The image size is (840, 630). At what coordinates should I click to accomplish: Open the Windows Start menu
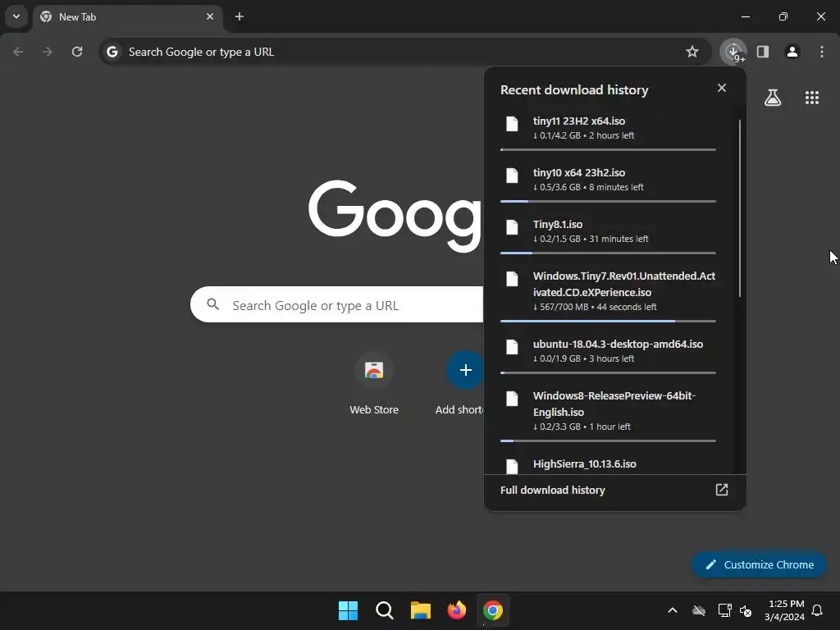[348, 610]
